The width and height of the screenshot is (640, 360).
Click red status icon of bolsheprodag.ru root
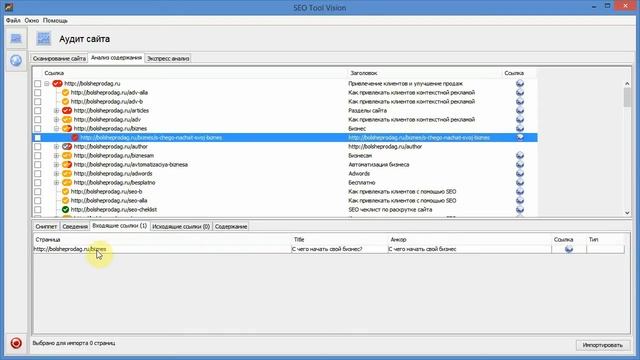(57, 84)
